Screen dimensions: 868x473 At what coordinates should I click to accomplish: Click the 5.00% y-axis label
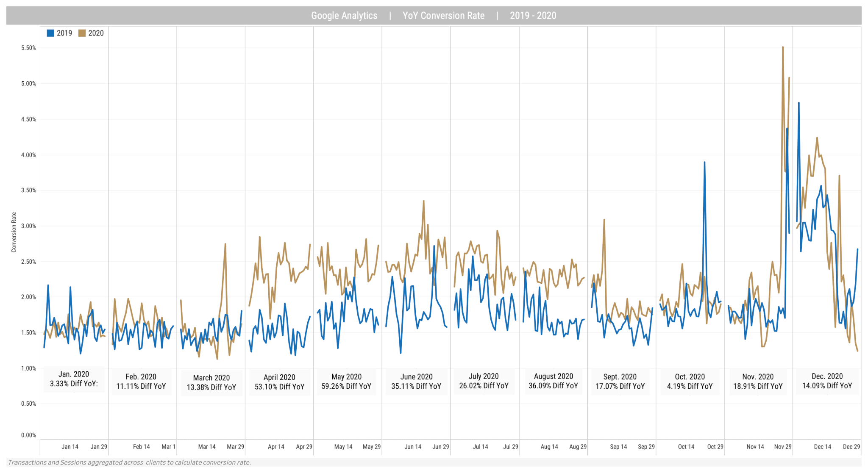click(29, 83)
